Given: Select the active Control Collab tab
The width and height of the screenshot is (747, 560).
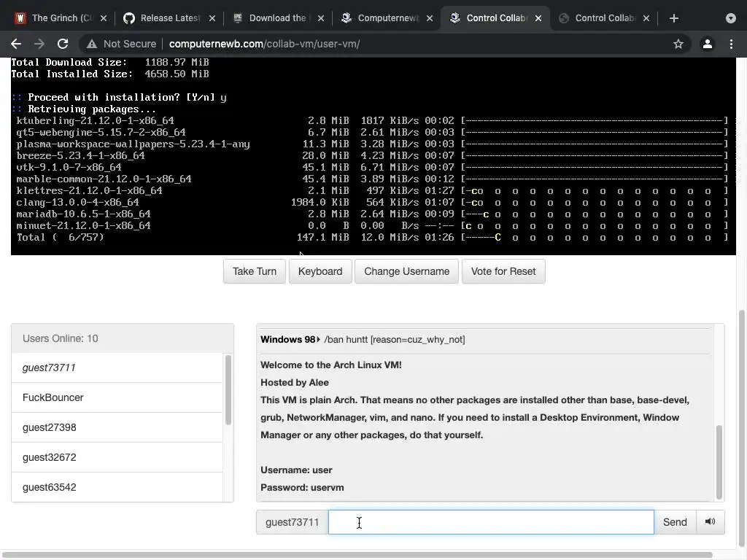Looking at the screenshot, I should point(495,18).
